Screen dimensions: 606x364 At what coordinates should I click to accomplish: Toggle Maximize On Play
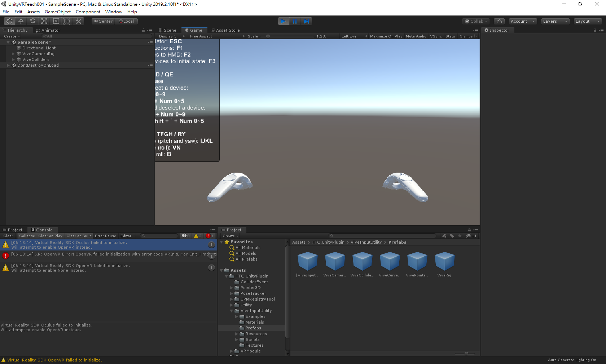click(386, 36)
